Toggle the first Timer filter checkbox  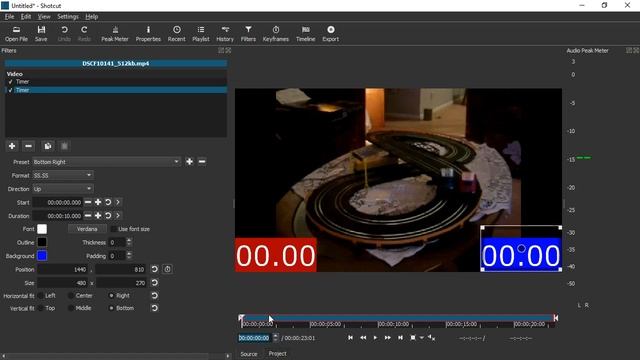[10, 82]
